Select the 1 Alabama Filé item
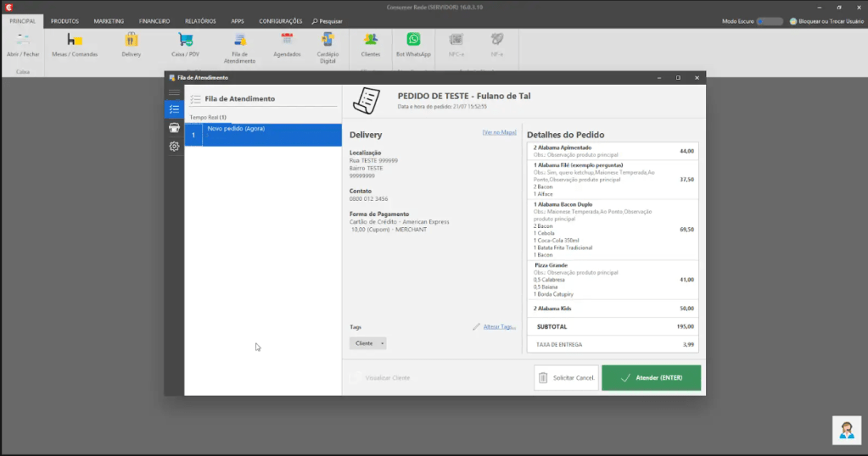 click(613, 179)
